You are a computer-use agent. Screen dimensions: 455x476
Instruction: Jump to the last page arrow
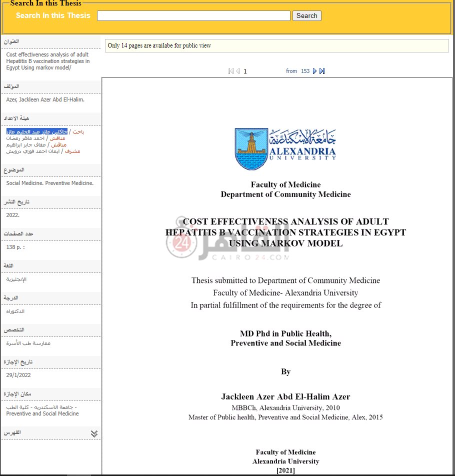point(322,71)
